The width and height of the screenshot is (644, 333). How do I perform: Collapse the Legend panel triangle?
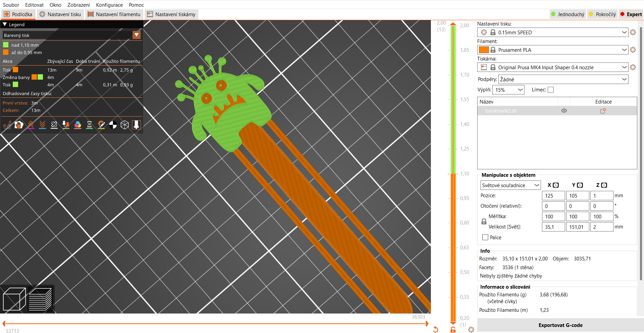click(x=5, y=24)
